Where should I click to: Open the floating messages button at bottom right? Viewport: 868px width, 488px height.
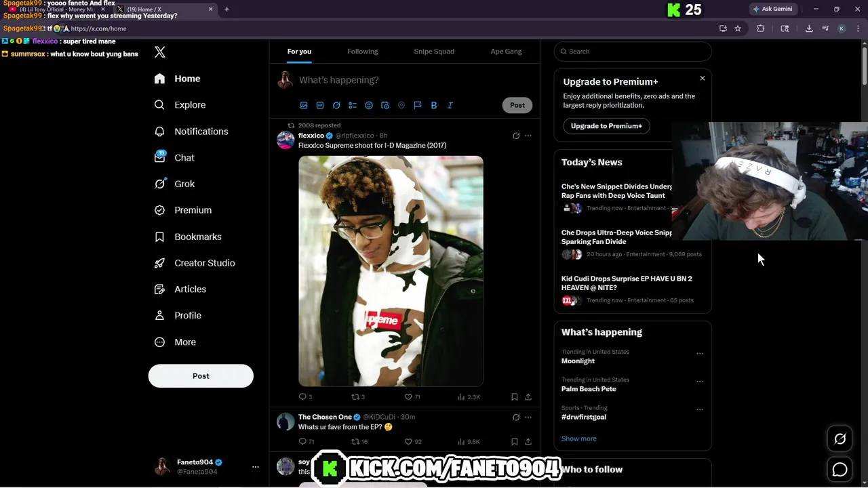coord(840,469)
